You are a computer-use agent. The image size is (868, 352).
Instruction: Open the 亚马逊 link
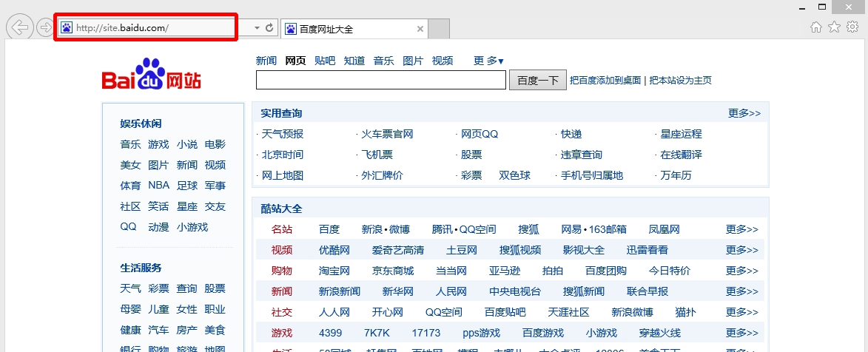point(505,271)
